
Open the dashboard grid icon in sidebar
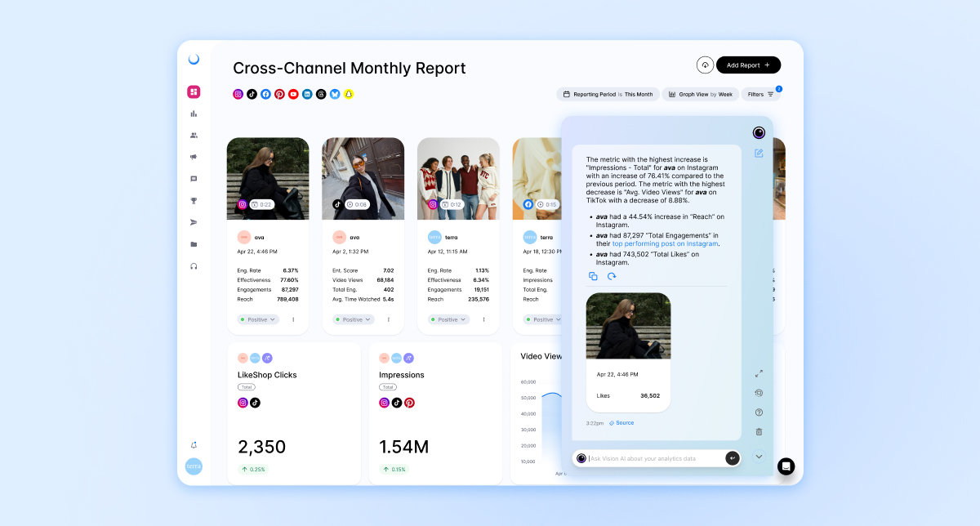coord(194,91)
